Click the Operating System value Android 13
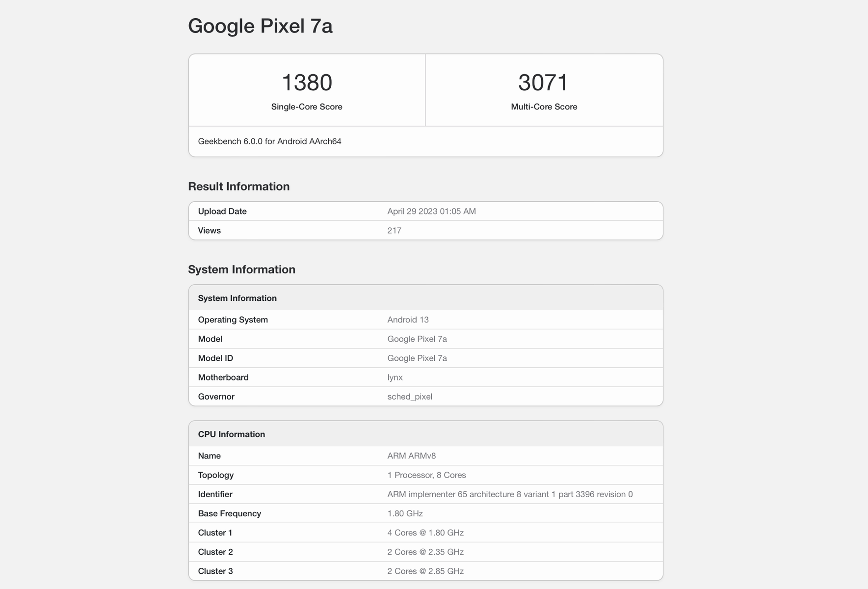 pyautogui.click(x=408, y=320)
